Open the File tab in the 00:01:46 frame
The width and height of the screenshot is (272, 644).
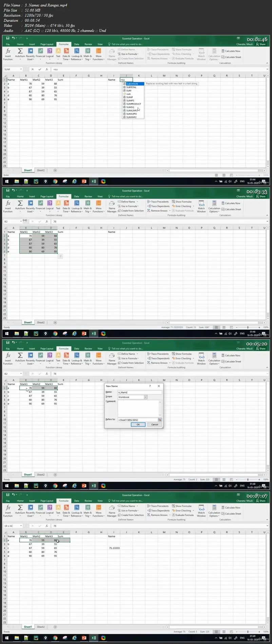tap(8, 44)
